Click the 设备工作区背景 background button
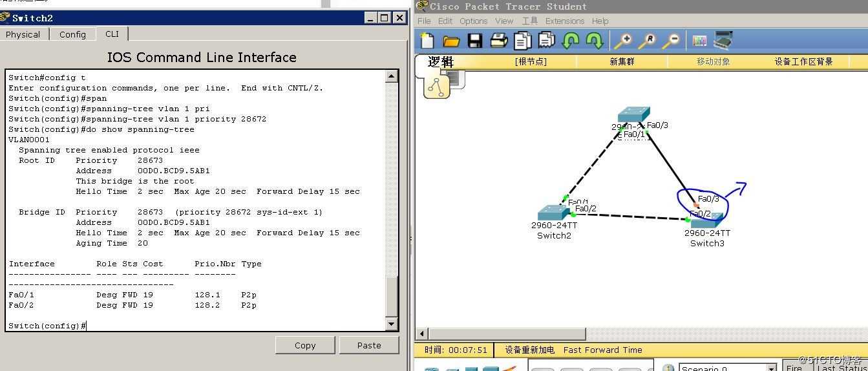868x371 pixels. point(803,61)
